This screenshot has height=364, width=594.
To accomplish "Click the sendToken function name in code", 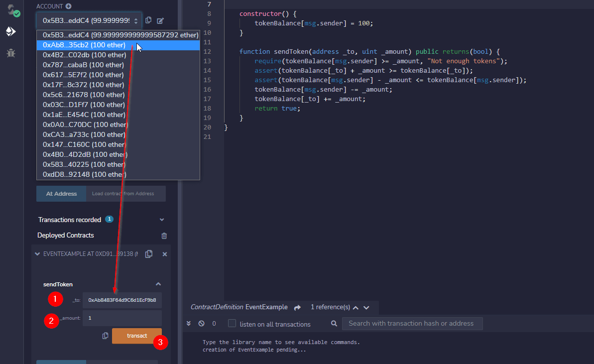I will pyautogui.click(x=291, y=51).
